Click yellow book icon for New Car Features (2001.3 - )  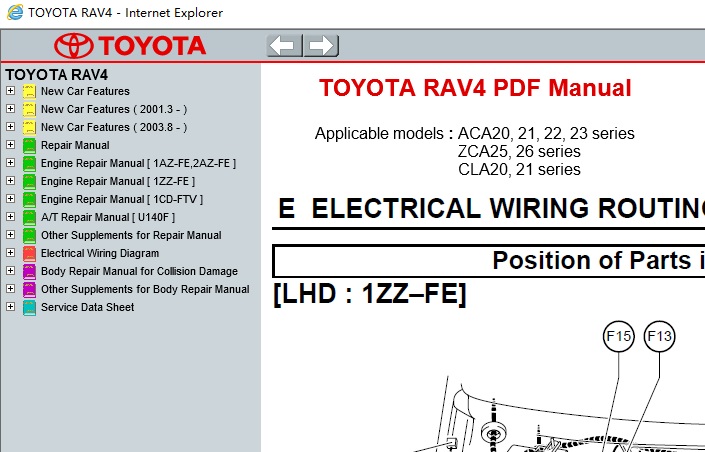point(29,109)
